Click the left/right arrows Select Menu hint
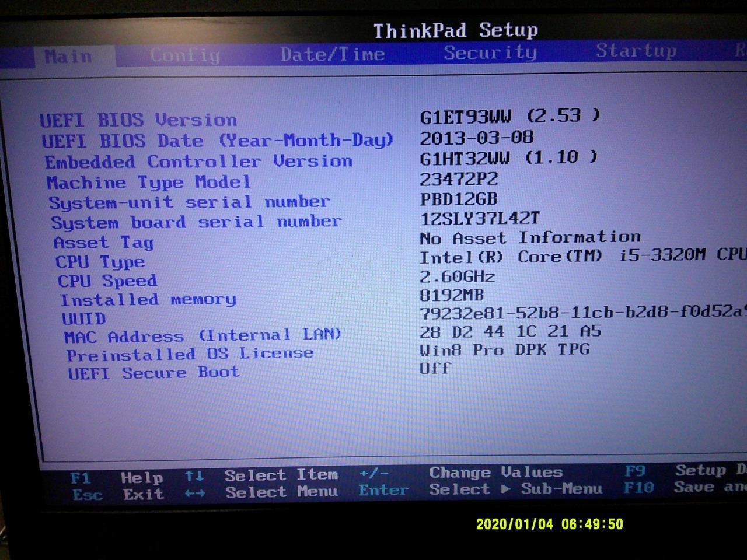The image size is (747, 560). click(x=262, y=492)
